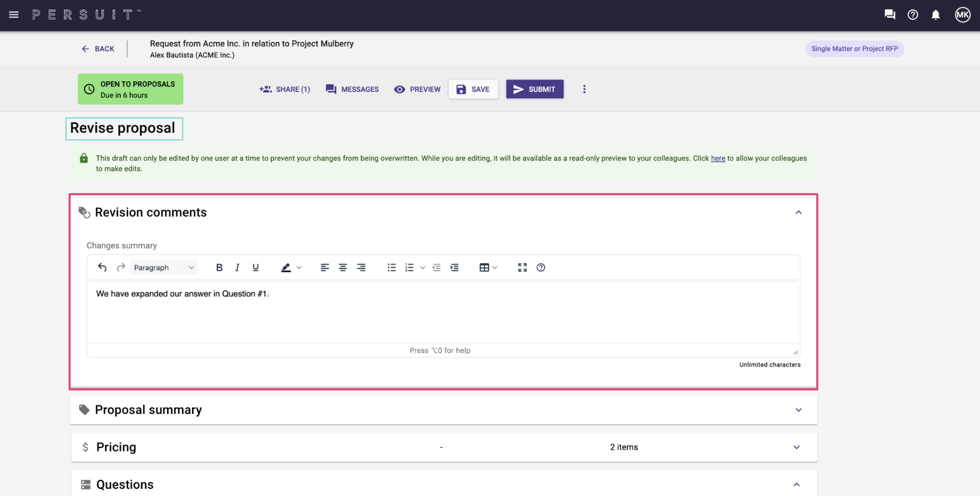Open the three-dot more options menu
This screenshot has width=980, height=496.
click(x=584, y=89)
